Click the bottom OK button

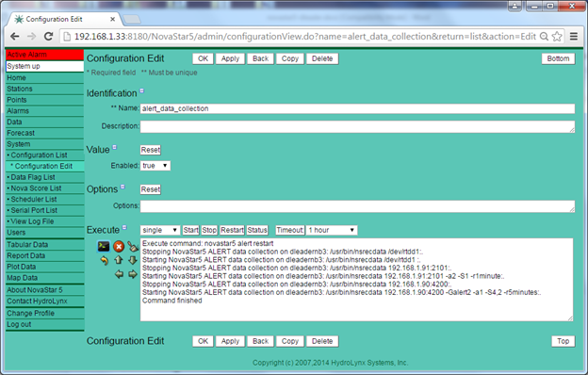point(203,341)
